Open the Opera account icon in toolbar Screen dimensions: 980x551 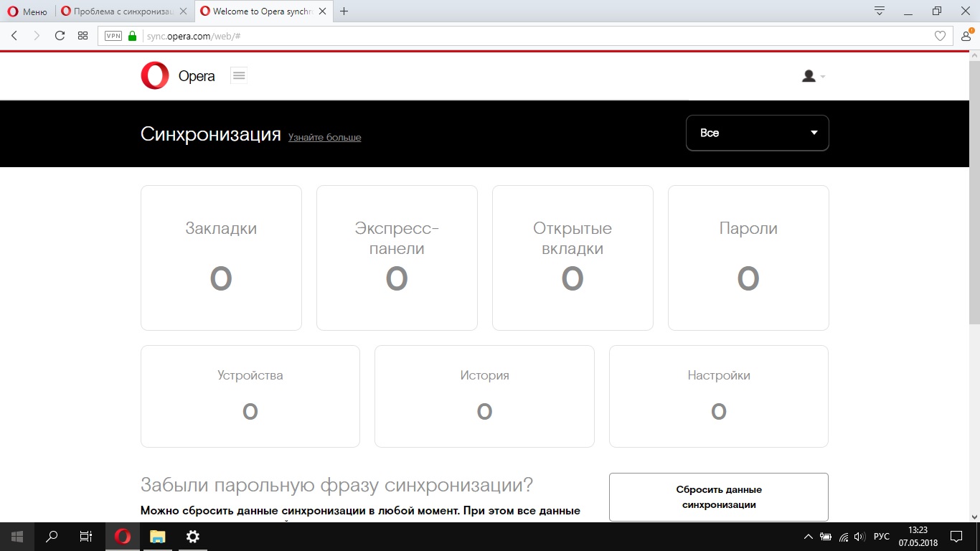click(x=967, y=35)
